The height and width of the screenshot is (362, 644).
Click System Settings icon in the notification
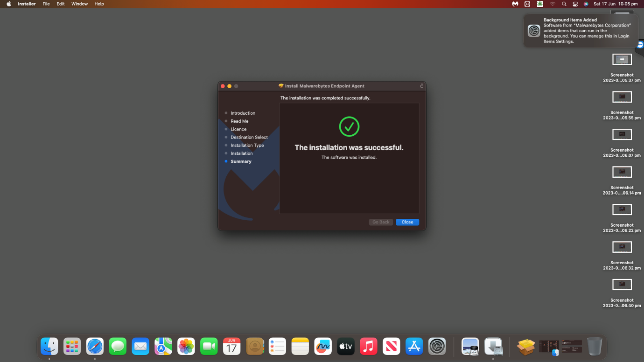point(534,31)
